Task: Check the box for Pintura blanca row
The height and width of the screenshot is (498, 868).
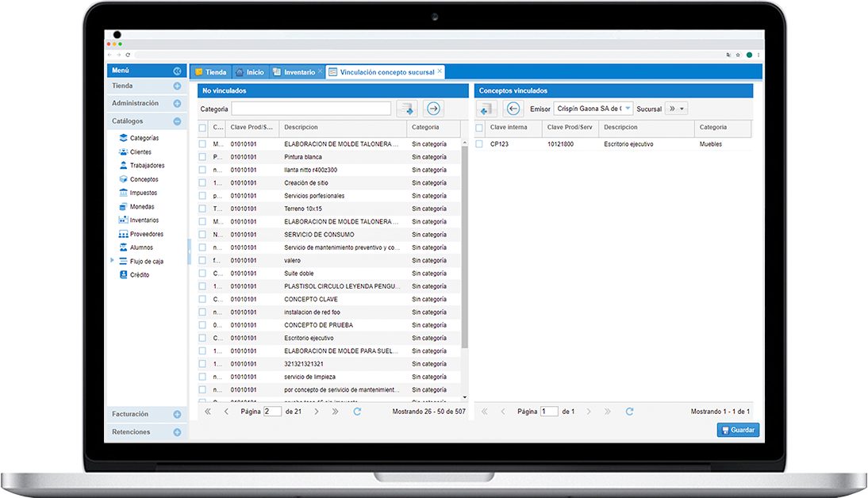Action: click(202, 157)
